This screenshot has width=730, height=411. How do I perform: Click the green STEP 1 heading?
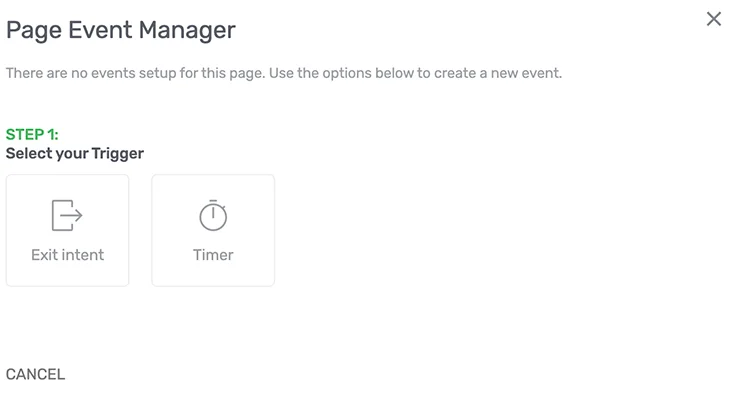click(x=32, y=135)
